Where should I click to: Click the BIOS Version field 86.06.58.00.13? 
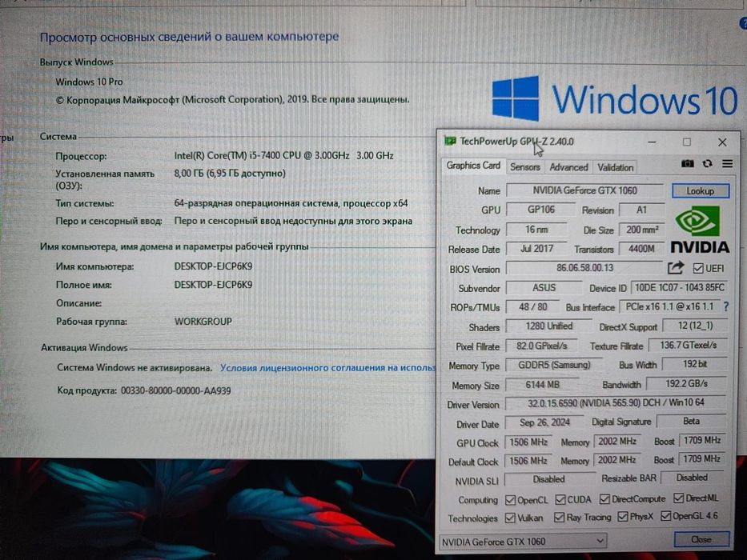[584, 268]
